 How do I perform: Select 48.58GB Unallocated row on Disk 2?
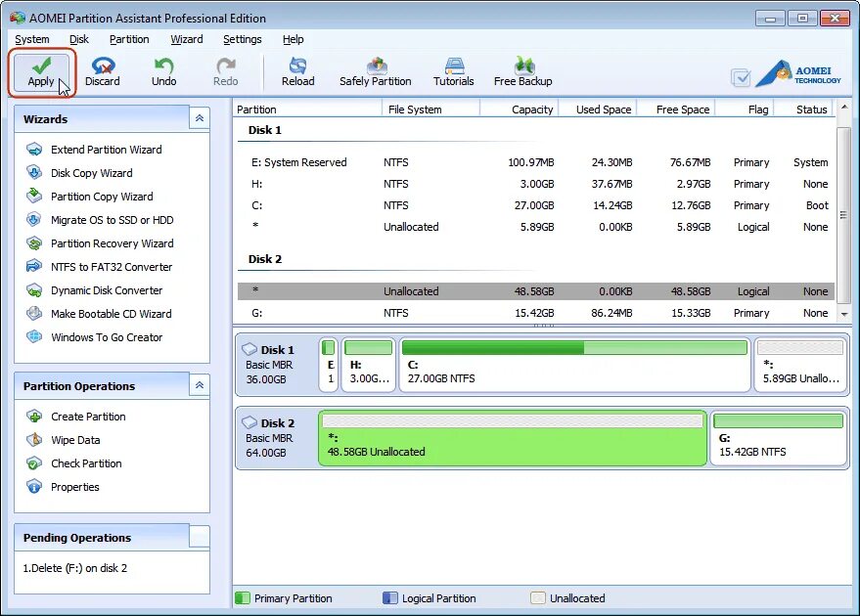(536, 291)
